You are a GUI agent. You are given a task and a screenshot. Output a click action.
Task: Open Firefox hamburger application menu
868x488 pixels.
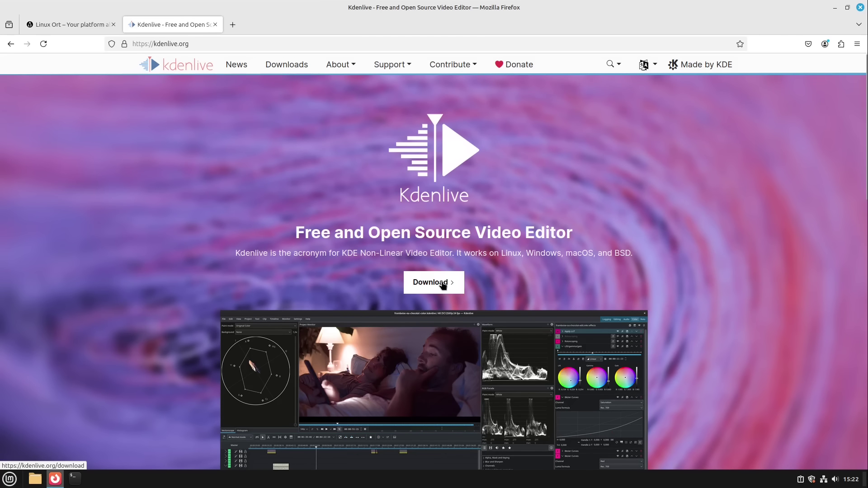pyautogui.click(x=857, y=44)
